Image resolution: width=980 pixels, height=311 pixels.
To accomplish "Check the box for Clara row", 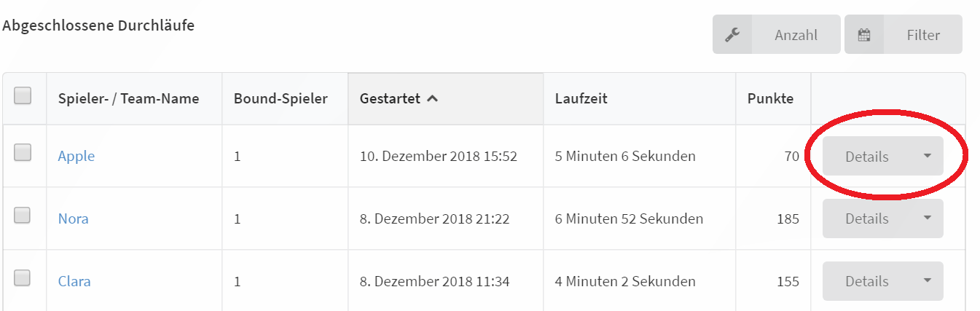I will pyautogui.click(x=23, y=277).
